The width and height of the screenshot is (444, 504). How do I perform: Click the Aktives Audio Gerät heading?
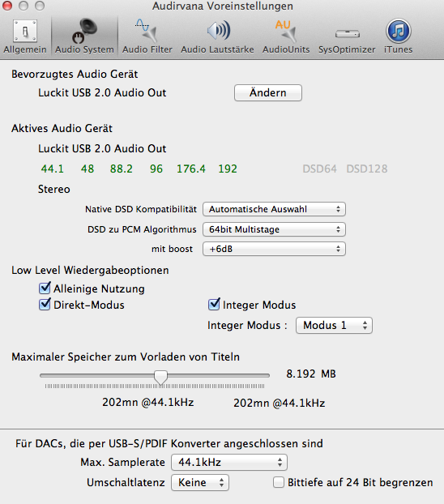tap(62, 129)
